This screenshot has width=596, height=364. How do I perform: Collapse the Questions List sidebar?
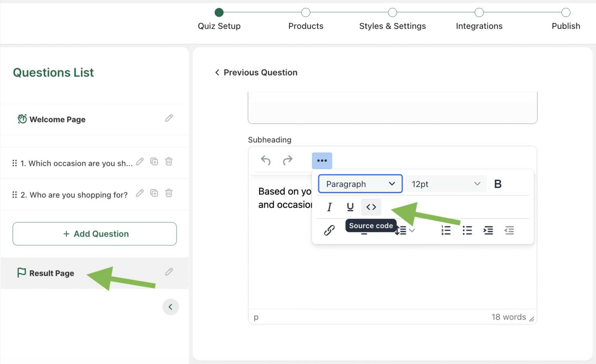(x=171, y=307)
